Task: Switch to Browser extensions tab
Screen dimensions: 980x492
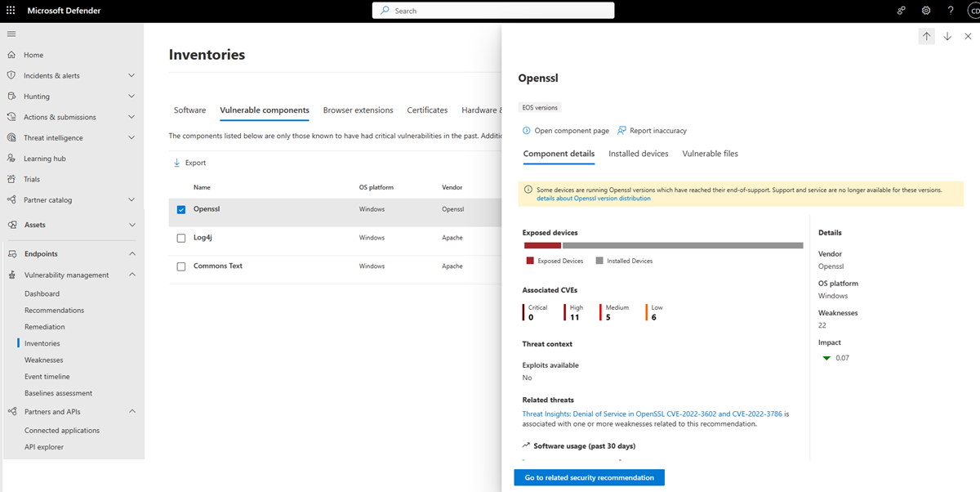Action: click(x=358, y=110)
